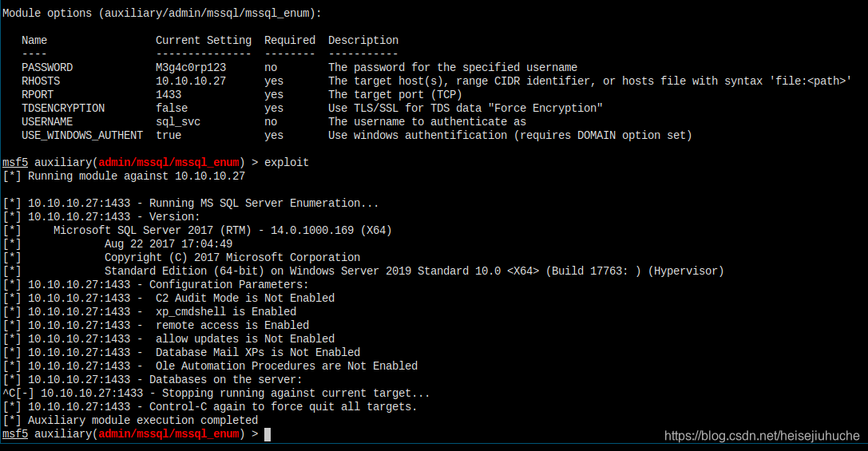Click the RPORT option name
The image size is (868, 451).
click(x=38, y=95)
